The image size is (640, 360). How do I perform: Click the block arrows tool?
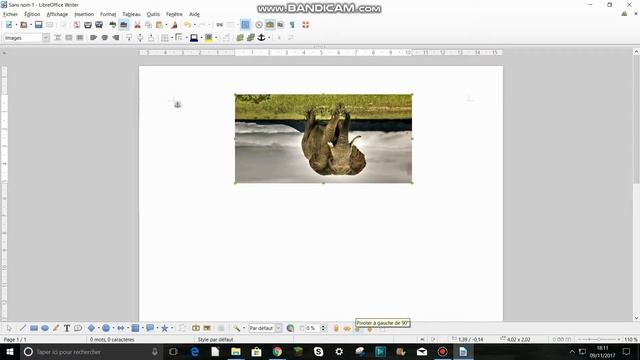coord(120,328)
